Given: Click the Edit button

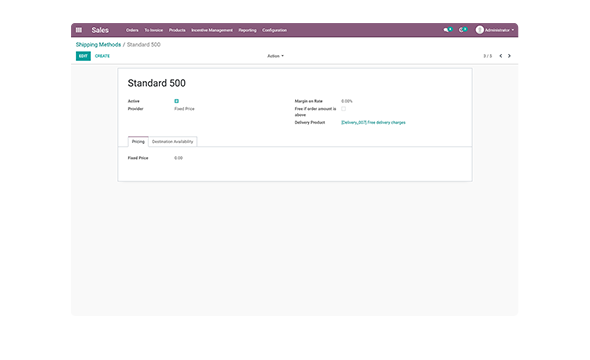Looking at the screenshot, I should click(83, 56).
